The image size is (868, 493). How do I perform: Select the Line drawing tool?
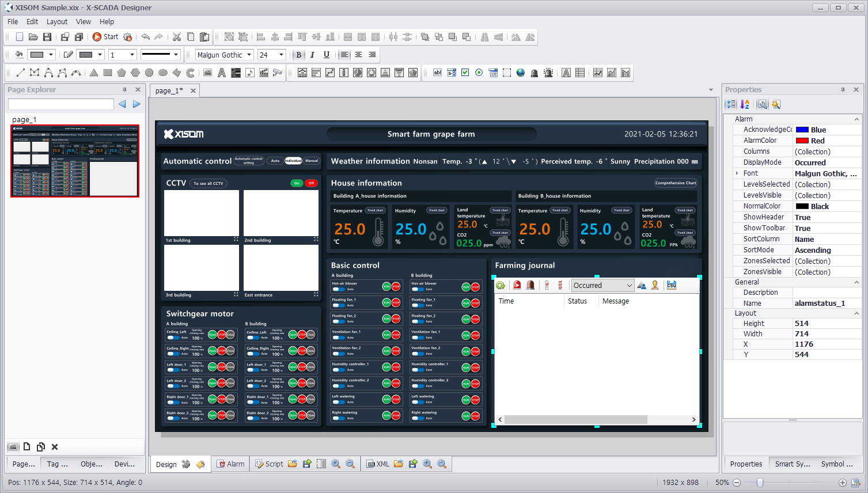[x=20, y=73]
